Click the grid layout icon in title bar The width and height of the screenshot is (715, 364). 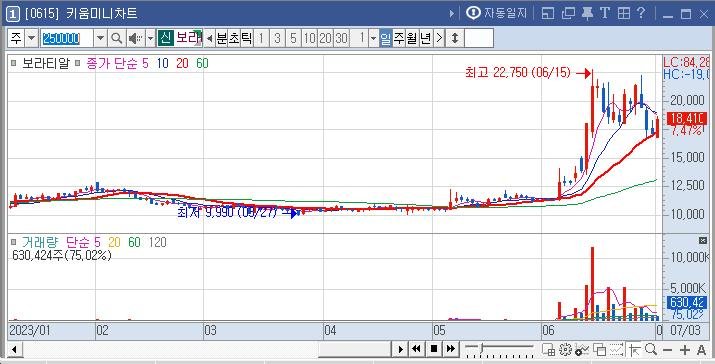pos(624,14)
